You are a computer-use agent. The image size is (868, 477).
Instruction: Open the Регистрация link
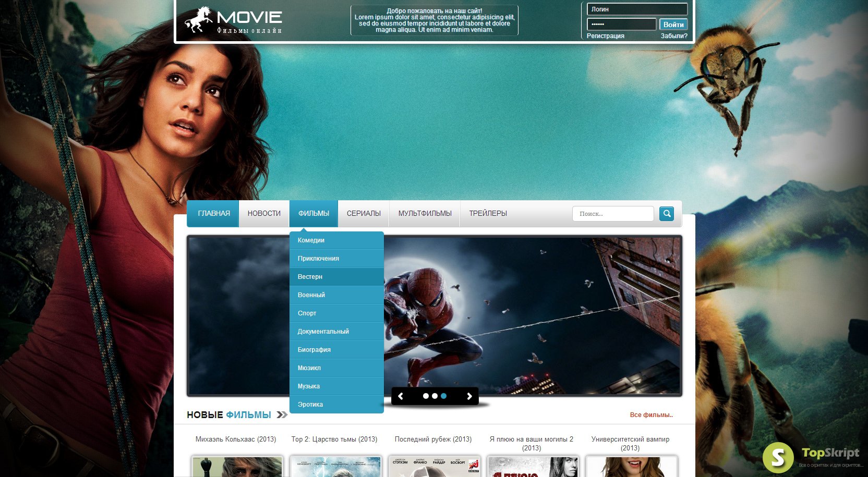[606, 36]
